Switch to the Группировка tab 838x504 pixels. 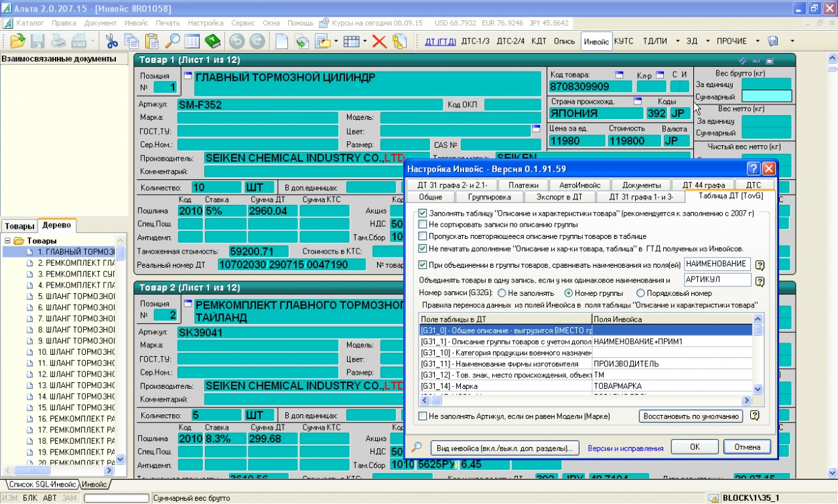(488, 197)
